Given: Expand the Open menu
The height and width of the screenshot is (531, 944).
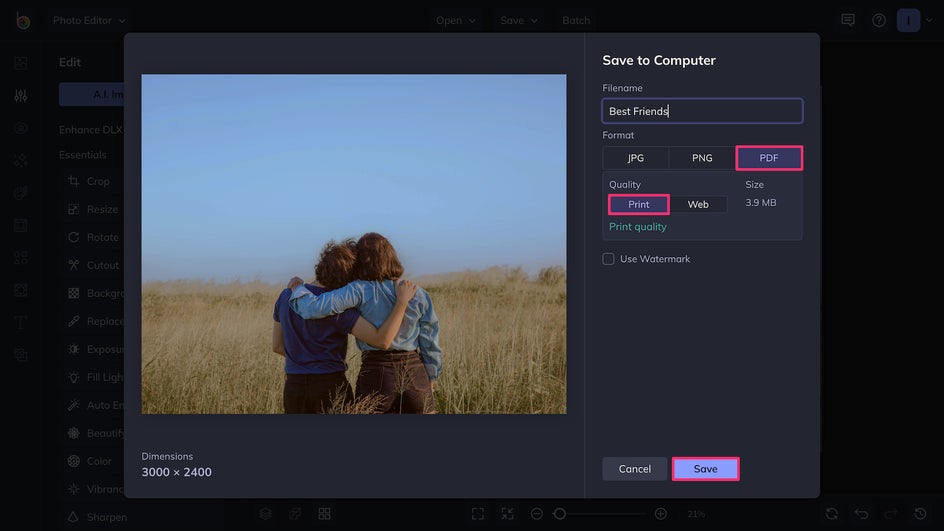Looking at the screenshot, I should (456, 20).
